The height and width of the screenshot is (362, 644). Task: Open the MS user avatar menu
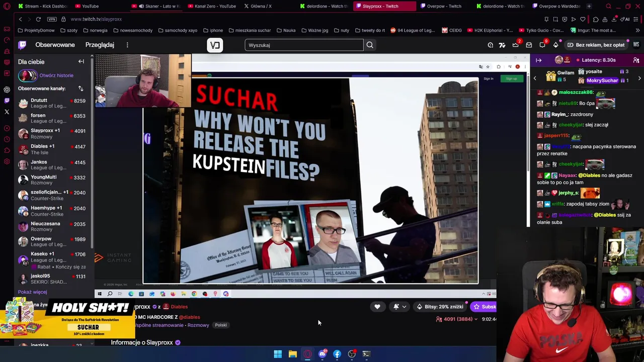(636, 45)
